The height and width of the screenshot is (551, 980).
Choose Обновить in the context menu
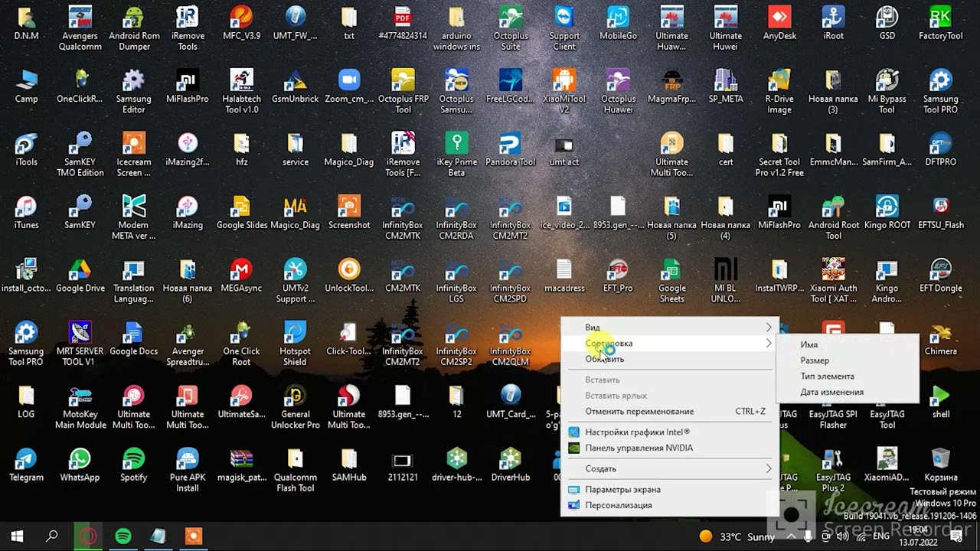point(670,359)
